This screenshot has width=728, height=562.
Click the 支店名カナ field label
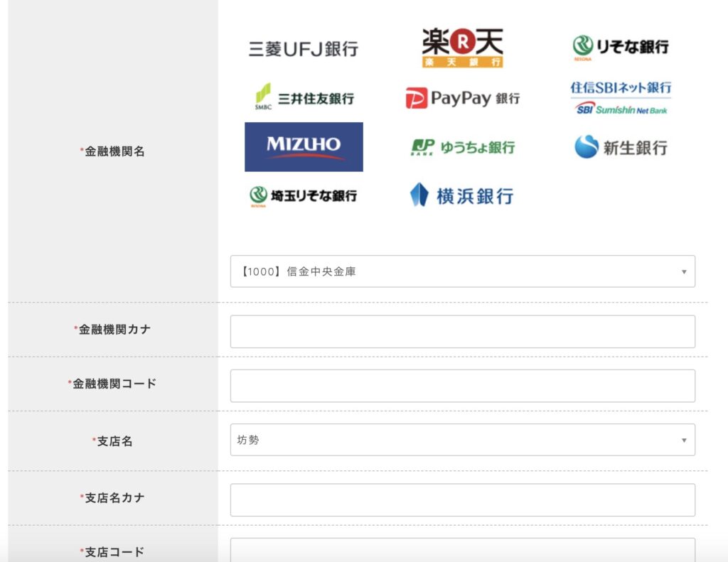(x=113, y=498)
